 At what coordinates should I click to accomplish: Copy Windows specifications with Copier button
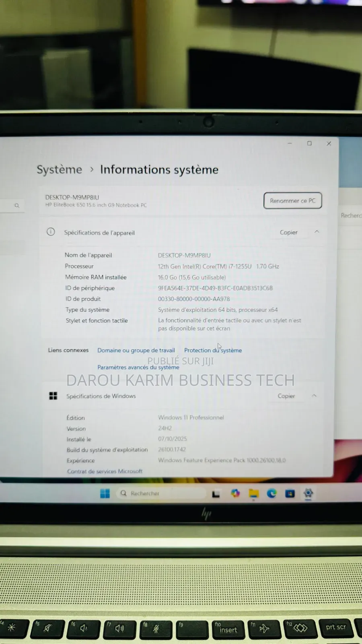click(x=286, y=396)
